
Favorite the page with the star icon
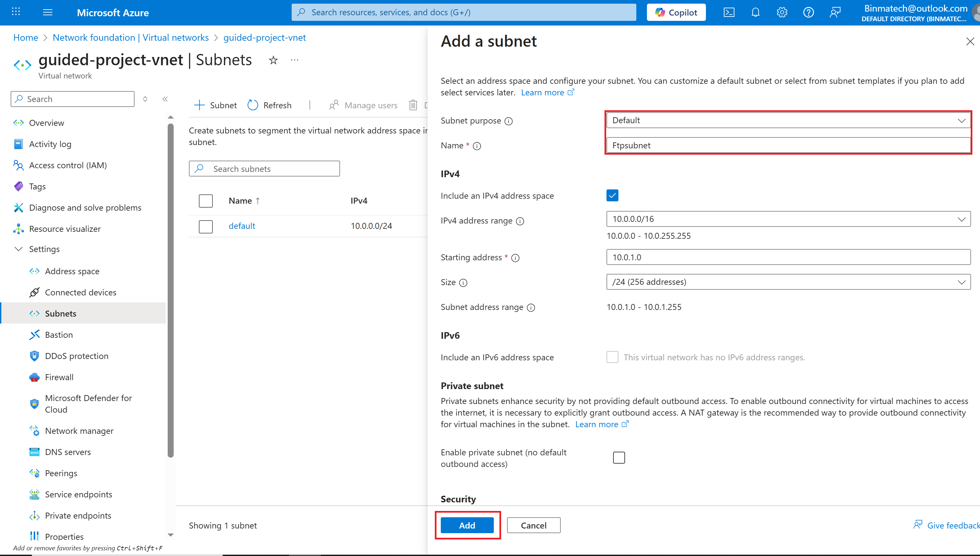click(x=273, y=60)
